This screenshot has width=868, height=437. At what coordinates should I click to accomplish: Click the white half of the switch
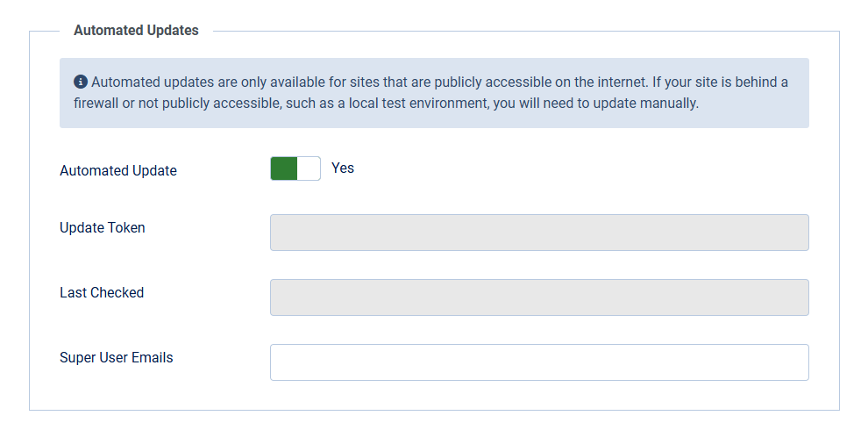pyautogui.click(x=309, y=168)
